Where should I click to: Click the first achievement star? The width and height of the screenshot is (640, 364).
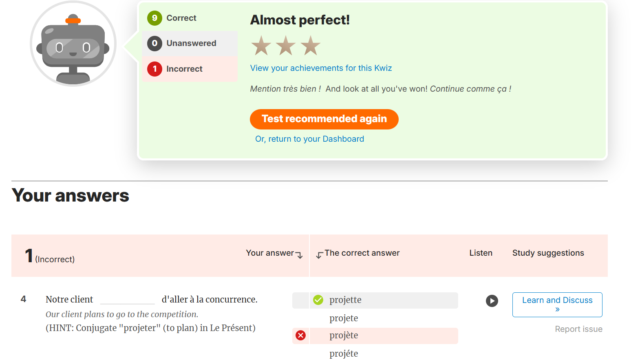click(261, 45)
